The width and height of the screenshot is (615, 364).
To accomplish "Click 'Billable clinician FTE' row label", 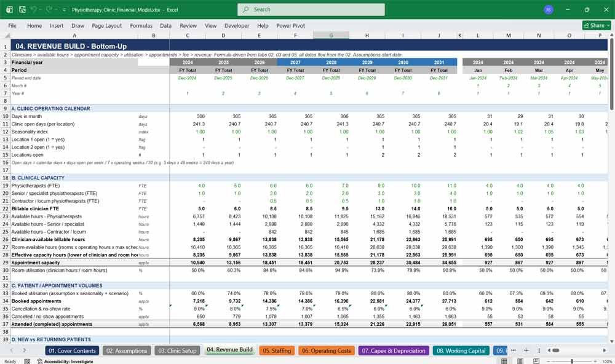I will (x=35, y=208).
